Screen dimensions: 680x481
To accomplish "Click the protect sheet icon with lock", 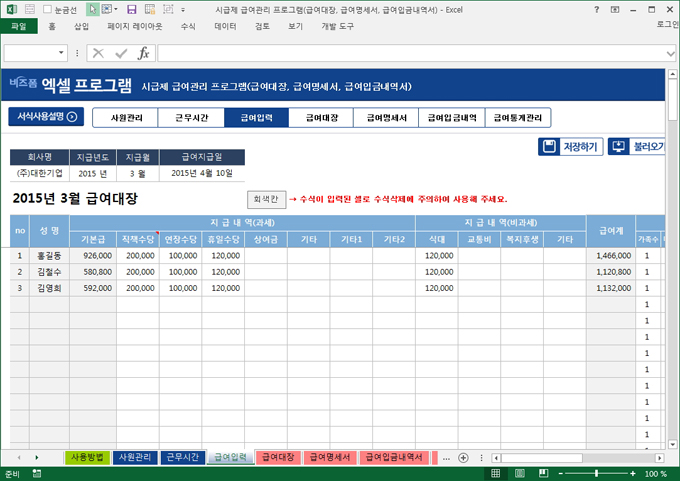I will coord(150,9).
